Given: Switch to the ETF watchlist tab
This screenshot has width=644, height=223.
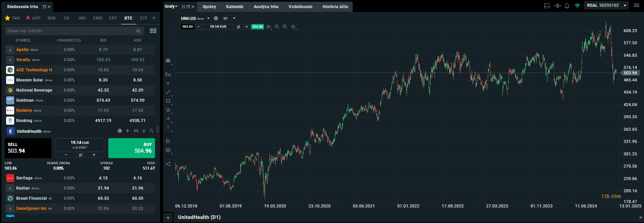Looking at the screenshot, I should (x=143, y=18).
